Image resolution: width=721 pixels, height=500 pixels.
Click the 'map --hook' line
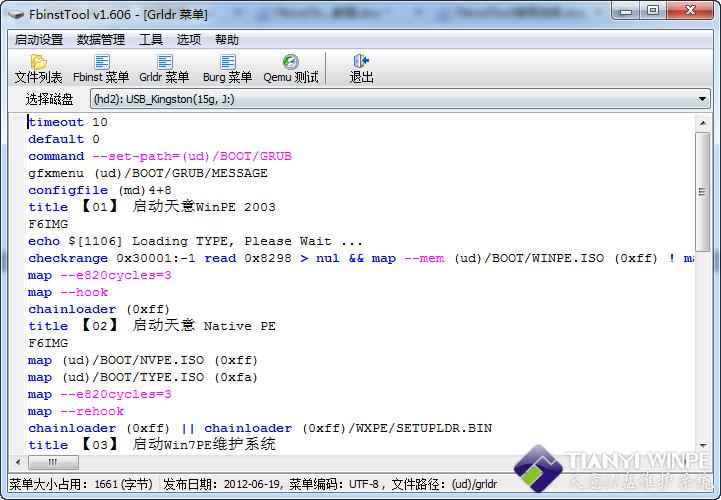[68, 292]
